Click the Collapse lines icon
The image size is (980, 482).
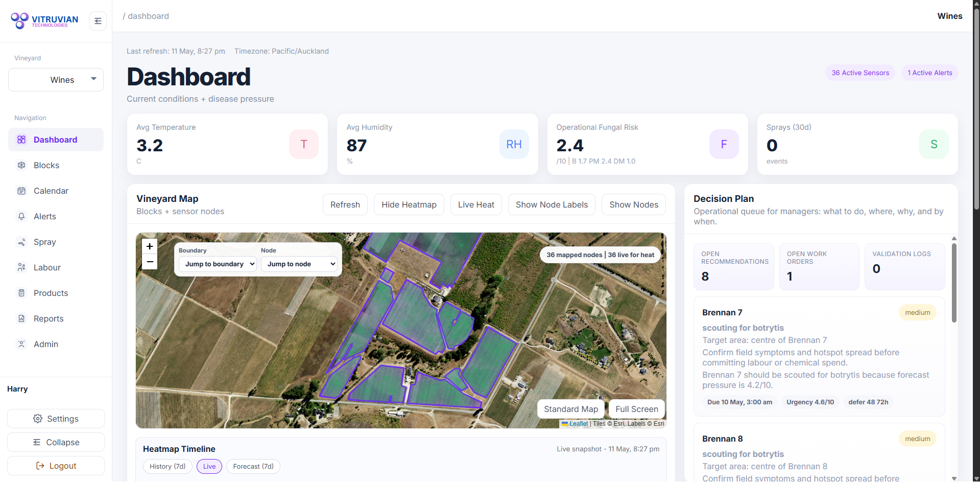tap(37, 442)
